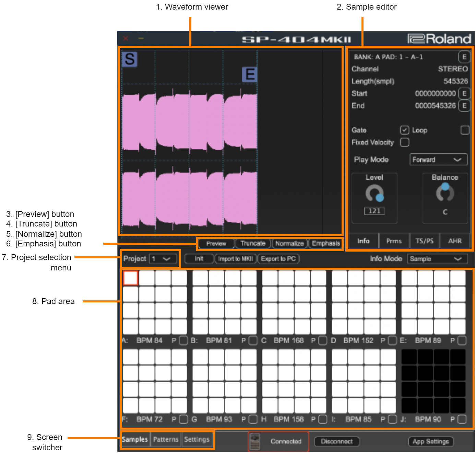
Task: Click top-left pad of bank H
Action: (270, 357)
